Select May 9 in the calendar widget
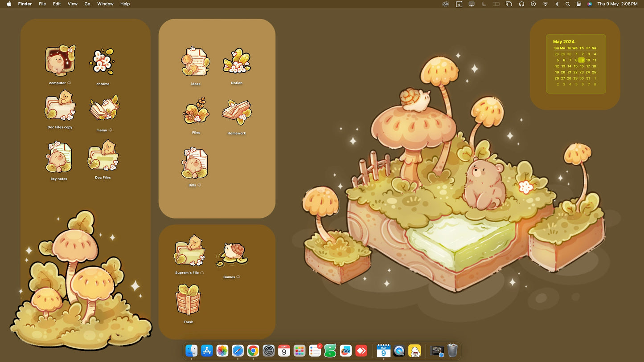 click(x=582, y=60)
